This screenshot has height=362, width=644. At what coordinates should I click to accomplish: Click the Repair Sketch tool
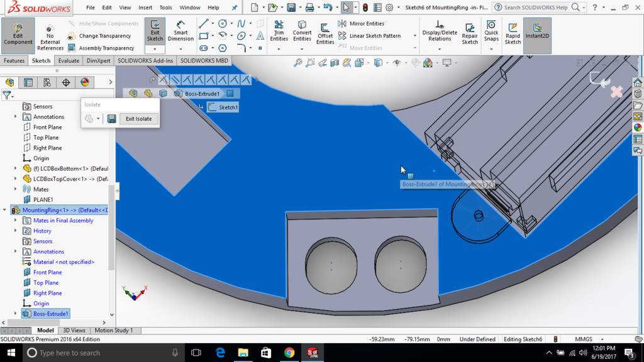[x=469, y=34]
